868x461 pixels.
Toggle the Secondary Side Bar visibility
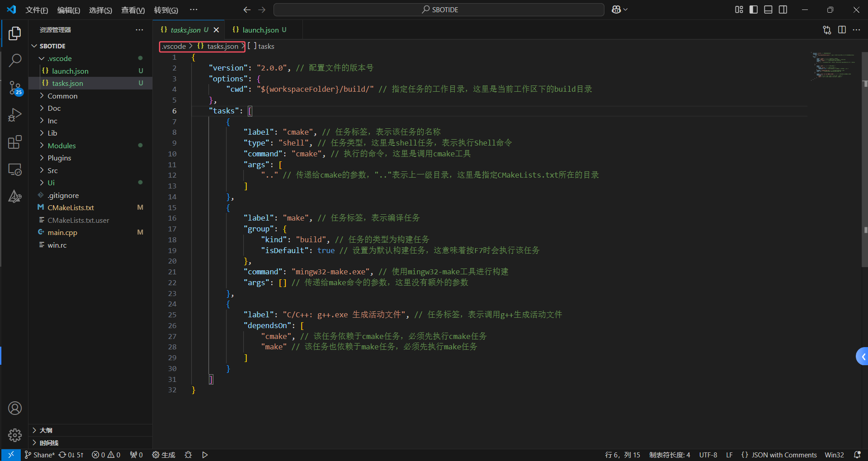click(x=783, y=9)
